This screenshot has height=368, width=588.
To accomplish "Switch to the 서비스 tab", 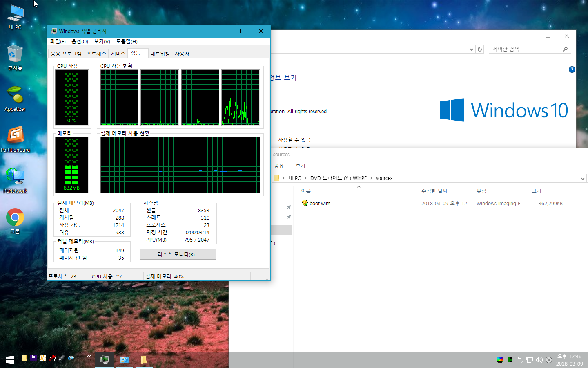I will coord(118,54).
